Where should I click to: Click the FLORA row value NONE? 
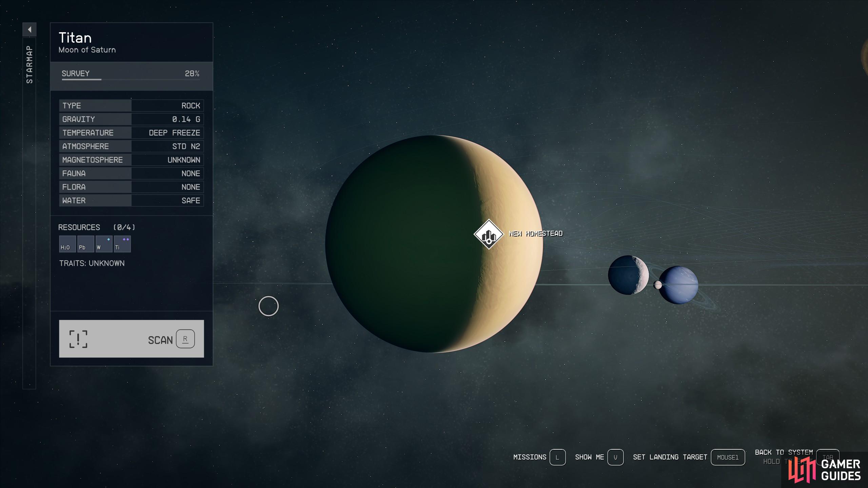click(x=191, y=187)
